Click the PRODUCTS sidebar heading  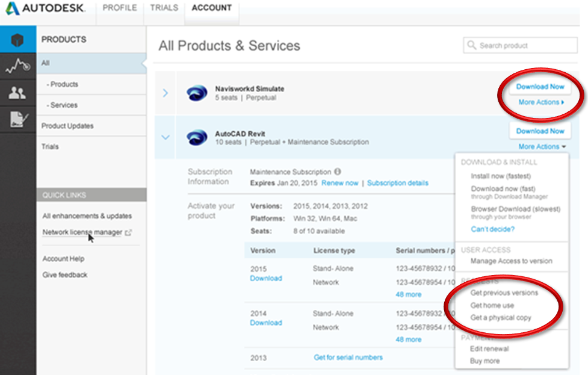pyautogui.click(x=64, y=39)
